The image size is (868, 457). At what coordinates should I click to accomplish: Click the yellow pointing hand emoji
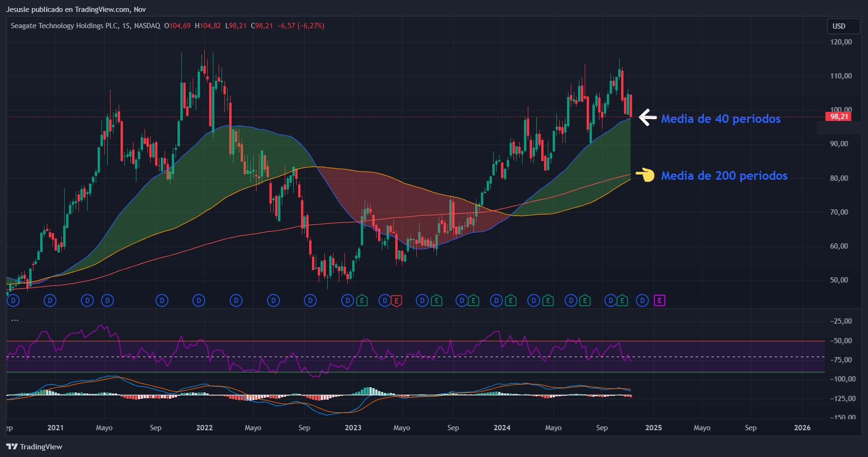click(645, 175)
